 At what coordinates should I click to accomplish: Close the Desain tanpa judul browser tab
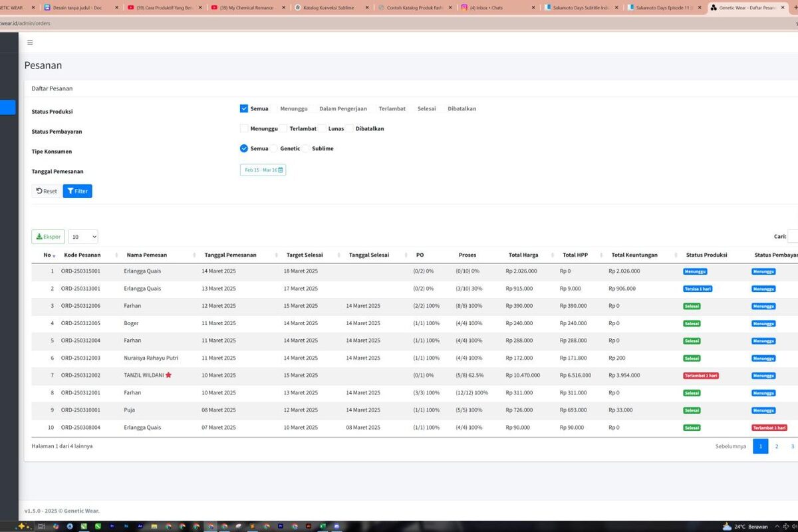117,8
